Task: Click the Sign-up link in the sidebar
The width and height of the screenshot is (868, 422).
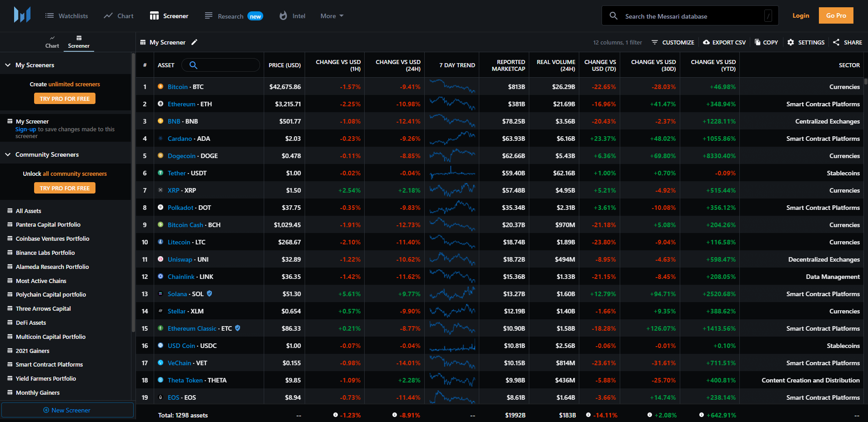Action: click(25, 129)
